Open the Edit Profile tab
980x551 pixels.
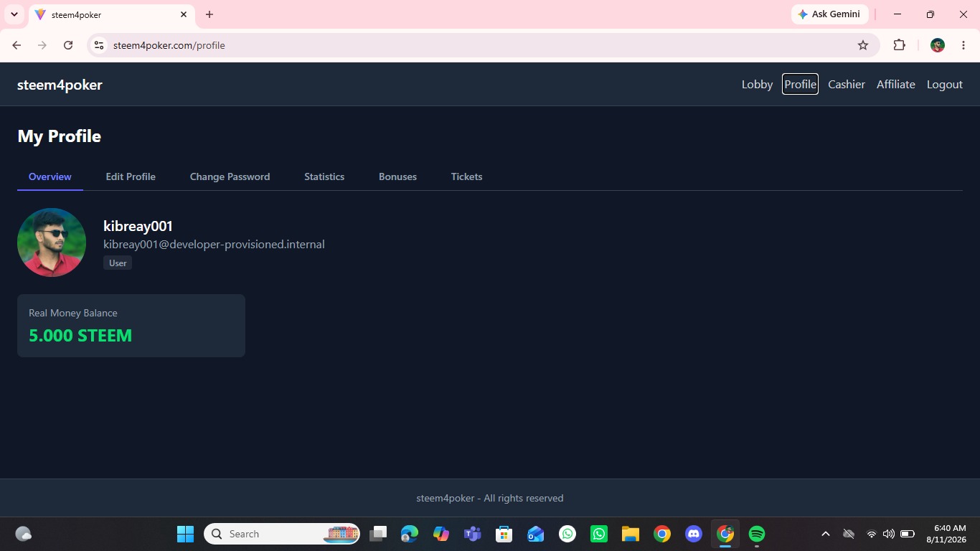tap(131, 176)
